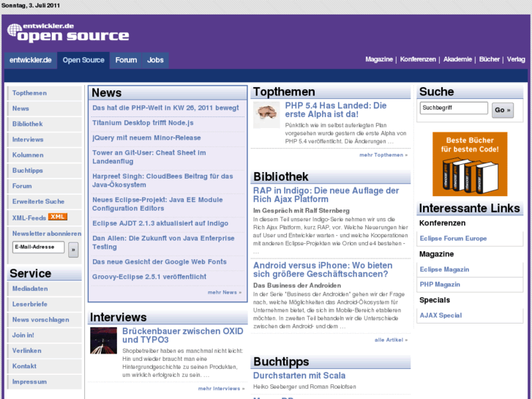Image resolution: width=532 pixels, height=399 pixels.
Task: Open Harpreet Singh CloudBees news item
Action: tap(163, 181)
